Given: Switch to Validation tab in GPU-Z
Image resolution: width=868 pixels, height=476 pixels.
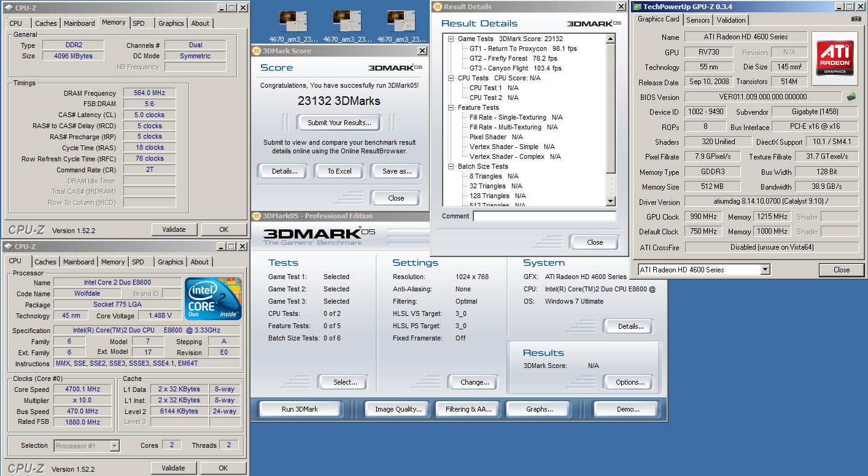Looking at the screenshot, I should click(731, 20).
